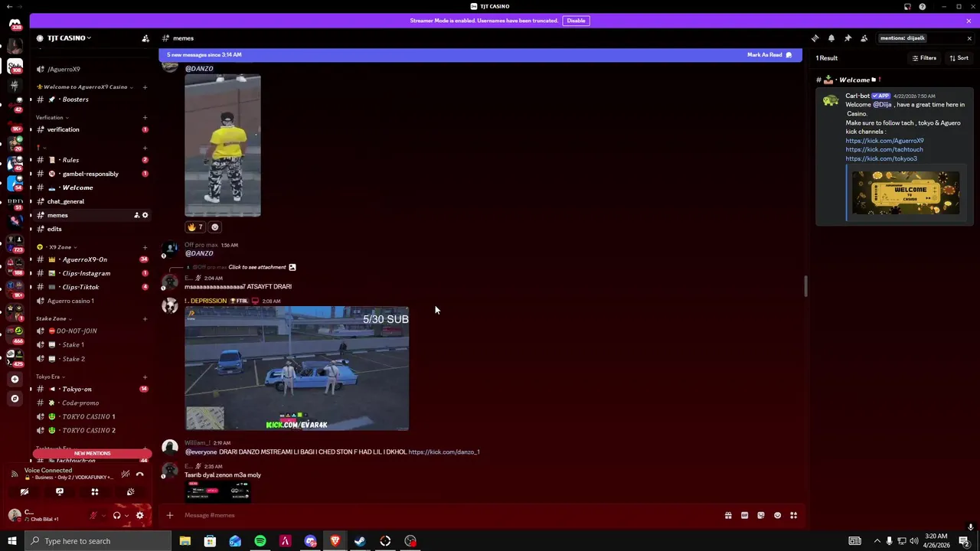This screenshot has height=551, width=980.
Task: Open kick.com/AguerroX9 link in search result
Action: point(884,141)
